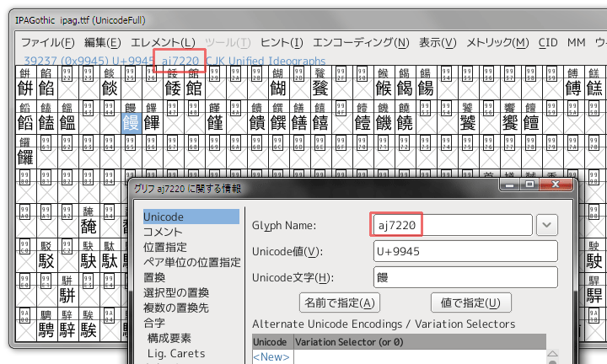The height and width of the screenshot is (364, 607).
Task: Switch to the 選択型の置換 section
Action: 176,292
